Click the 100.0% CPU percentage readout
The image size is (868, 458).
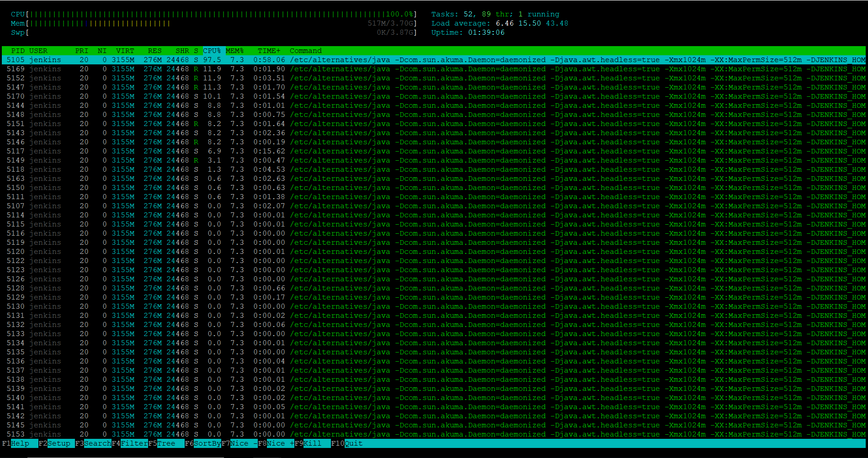[399, 14]
